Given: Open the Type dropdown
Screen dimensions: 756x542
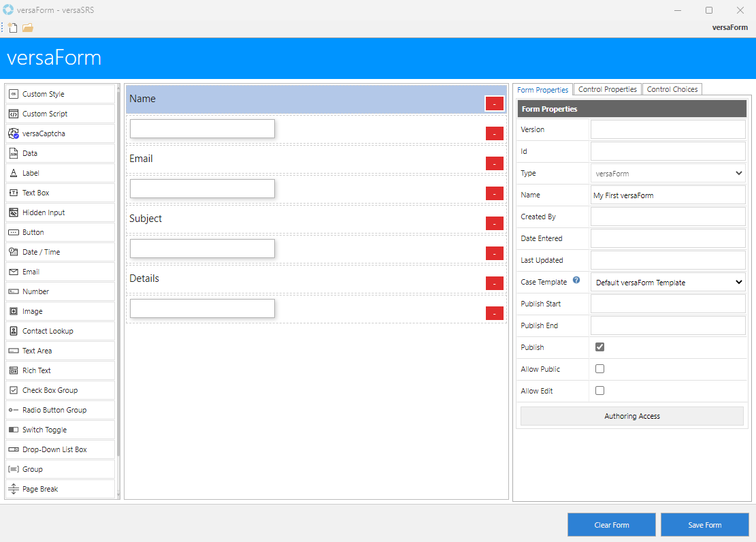Looking at the screenshot, I should [x=668, y=173].
